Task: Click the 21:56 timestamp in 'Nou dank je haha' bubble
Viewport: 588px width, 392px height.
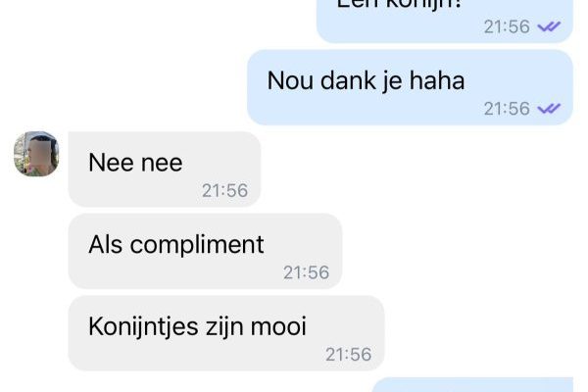Action: pos(507,109)
